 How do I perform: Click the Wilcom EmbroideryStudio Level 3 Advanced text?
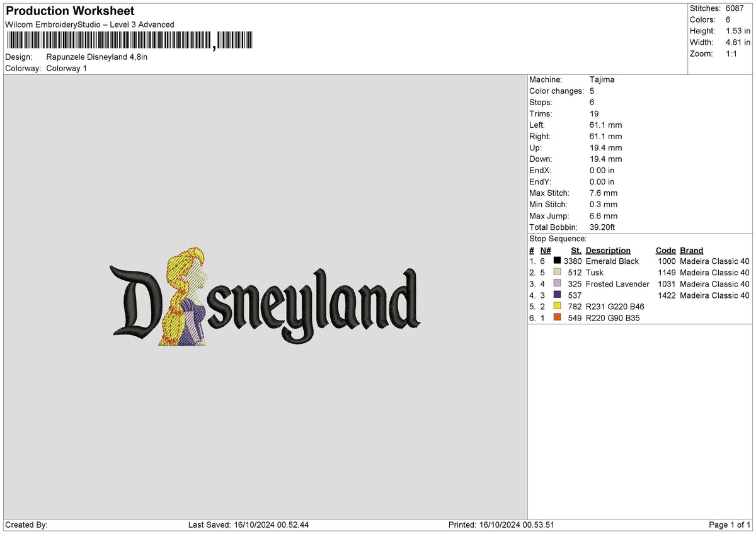click(89, 25)
